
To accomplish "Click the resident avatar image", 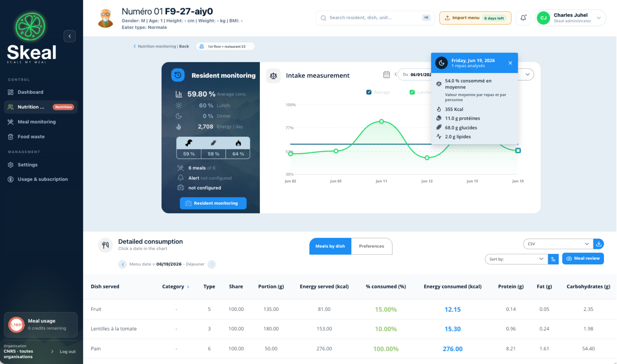I will pos(106,18).
